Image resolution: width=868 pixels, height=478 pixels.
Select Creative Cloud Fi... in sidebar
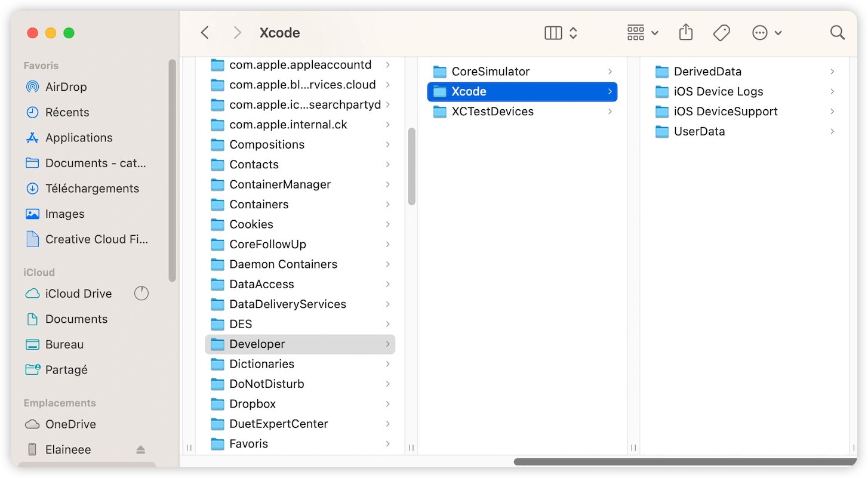[x=96, y=239]
